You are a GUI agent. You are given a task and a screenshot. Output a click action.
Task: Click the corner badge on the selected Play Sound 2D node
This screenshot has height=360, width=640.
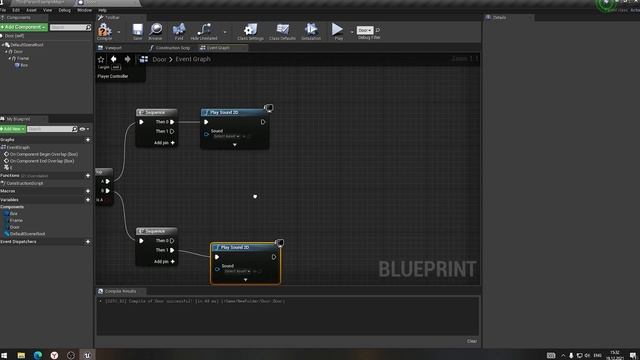click(280, 243)
